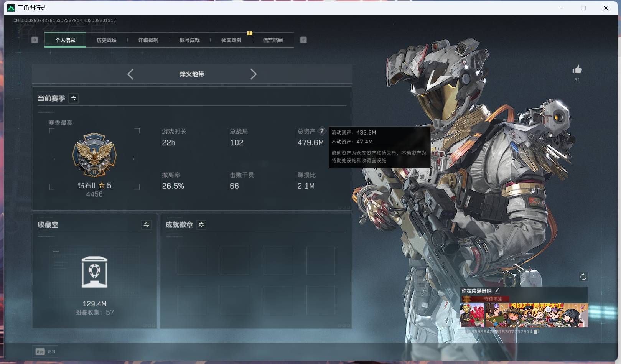This screenshot has height=364, width=621.
Task: Click the 击败干员 value 66
Action: 234,186
